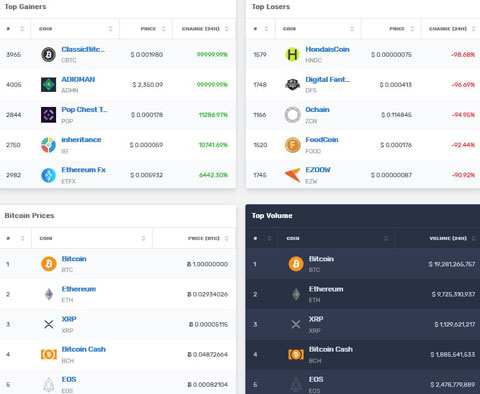Viewport: 480px width, 394px height.
Task: Click the Bitcoin Cash icon in Top Volume
Action: point(296,354)
